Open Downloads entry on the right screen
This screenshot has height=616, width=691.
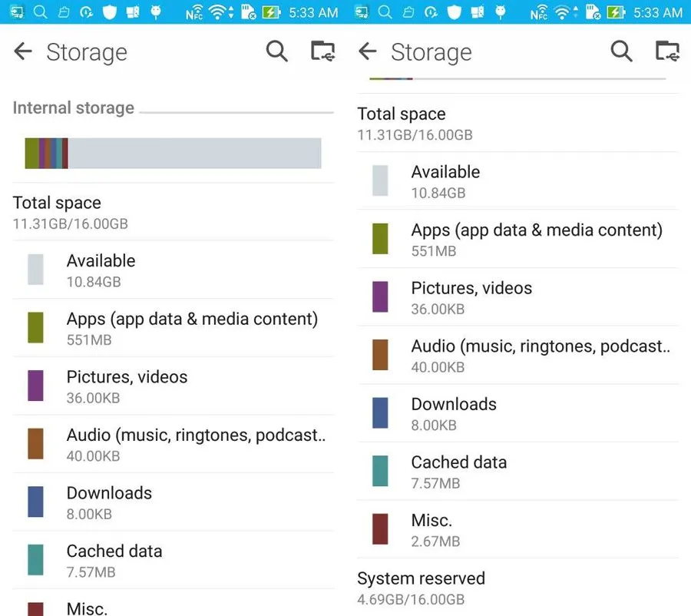tap(517, 413)
